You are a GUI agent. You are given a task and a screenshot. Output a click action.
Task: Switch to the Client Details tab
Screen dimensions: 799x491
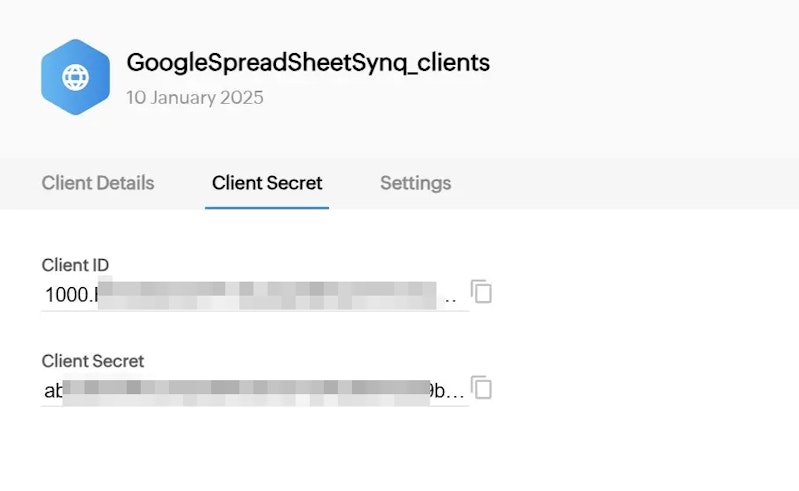click(x=98, y=183)
